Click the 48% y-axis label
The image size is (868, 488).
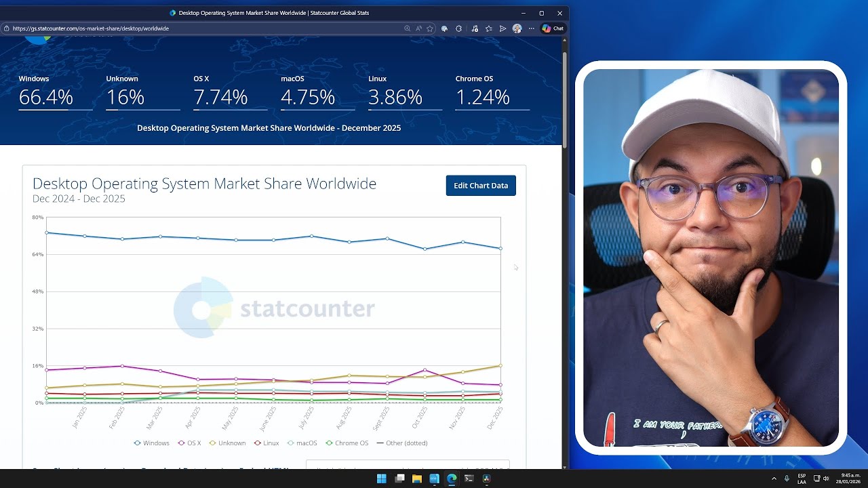pyautogui.click(x=38, y=291)
